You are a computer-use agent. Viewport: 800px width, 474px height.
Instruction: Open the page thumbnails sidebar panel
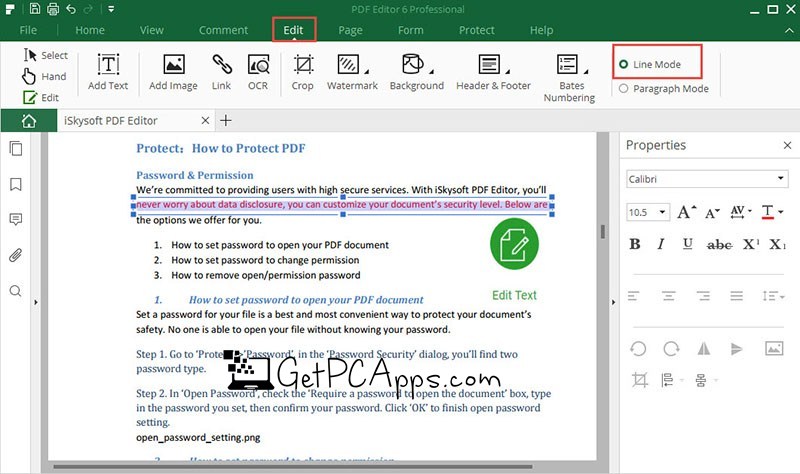(x=16, y=148)
